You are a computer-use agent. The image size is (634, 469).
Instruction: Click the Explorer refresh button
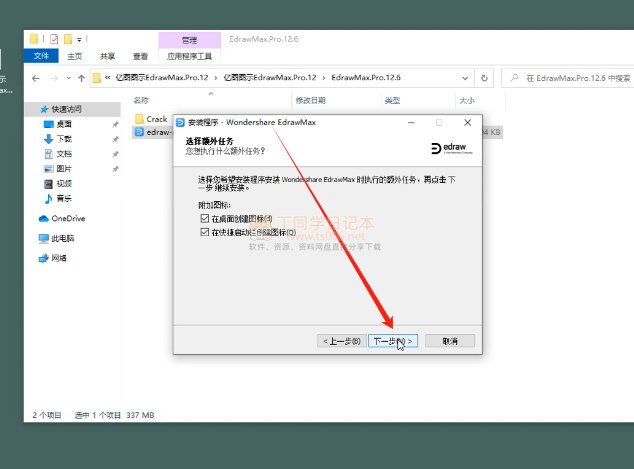click(x=484, y=77)
